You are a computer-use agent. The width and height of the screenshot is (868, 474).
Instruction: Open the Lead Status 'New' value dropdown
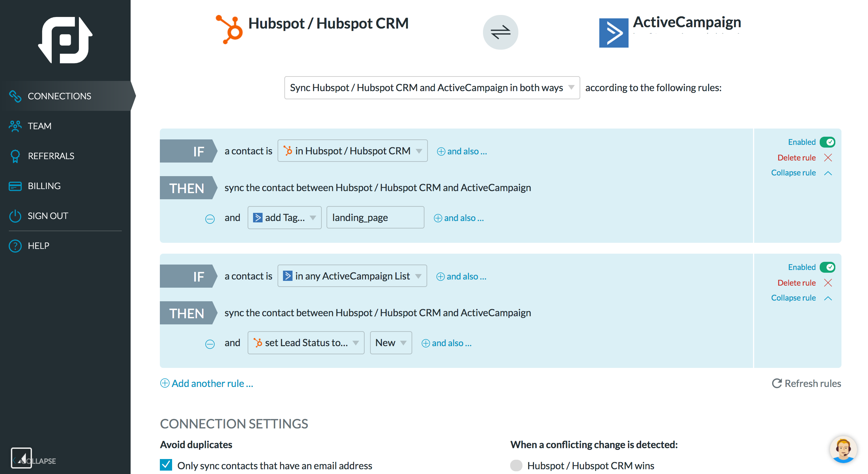pos(390,343)
